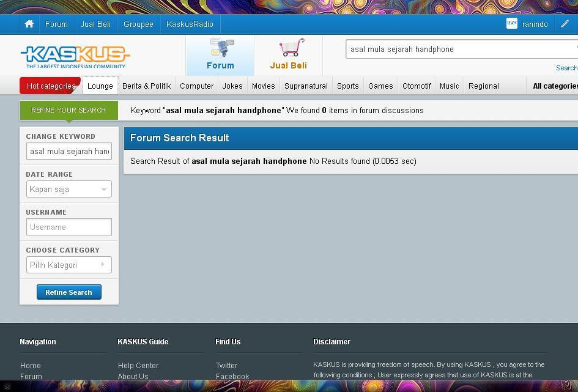Image resolution: width=578 pixels, height=392 pixels.
Task: Open Forum in the top navigation bar
Action: click(56, 24)
